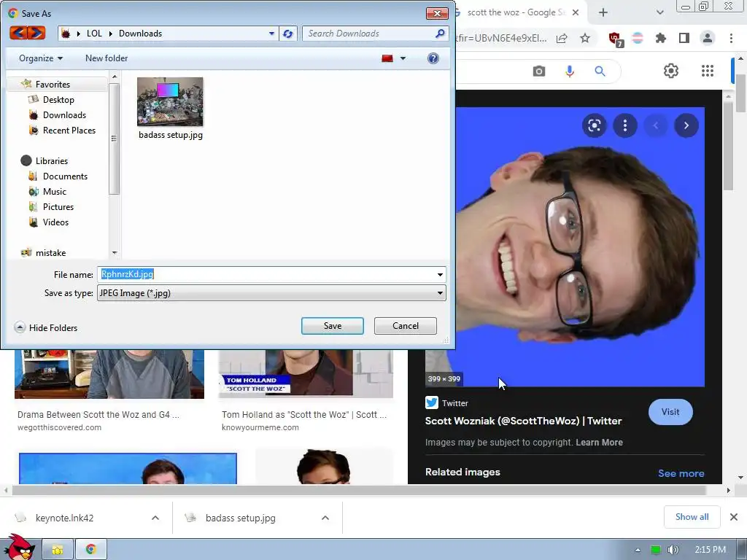This screenshot has width=747, height=560.
Task: Open Chrome three-dot menu
Action: 731,38
